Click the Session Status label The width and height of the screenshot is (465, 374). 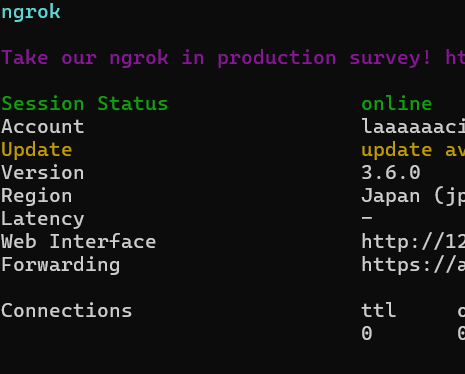click(x=85, y=103)
